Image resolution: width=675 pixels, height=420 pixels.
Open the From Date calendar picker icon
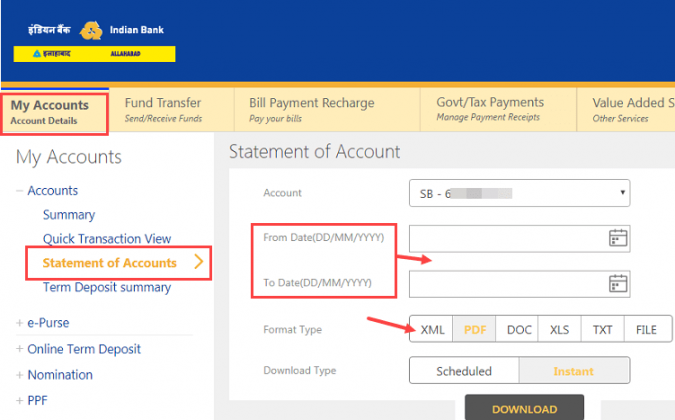point(618,238)
